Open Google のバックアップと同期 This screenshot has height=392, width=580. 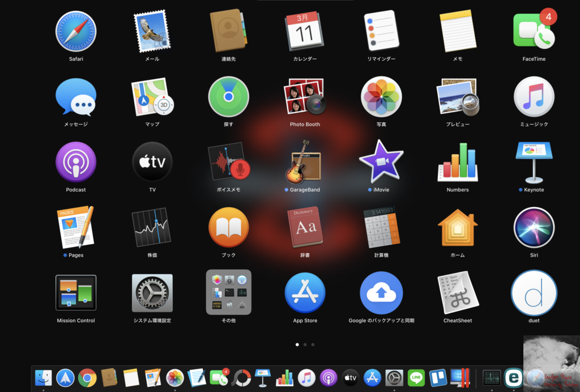coord(381,293)
